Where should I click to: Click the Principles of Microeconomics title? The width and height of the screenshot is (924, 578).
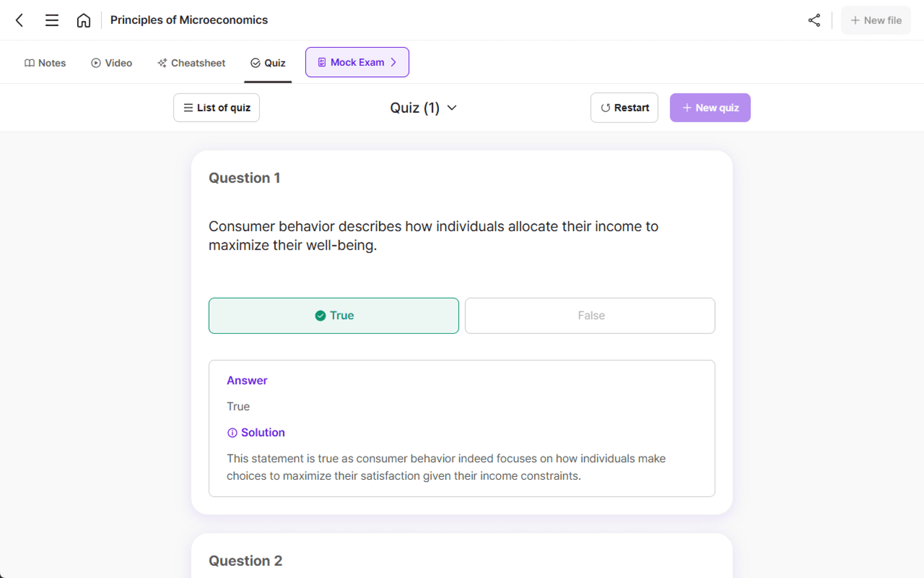click(x=189, y=20)
